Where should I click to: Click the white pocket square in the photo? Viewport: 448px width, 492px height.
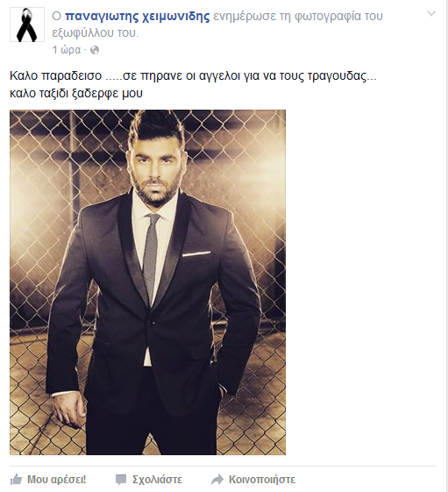pyautogui.click(x=196, y=253)
